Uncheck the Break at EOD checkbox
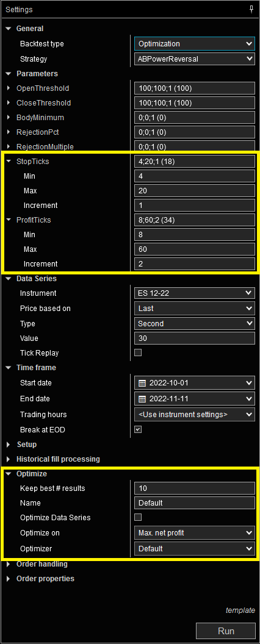 [x=138, y=429]
